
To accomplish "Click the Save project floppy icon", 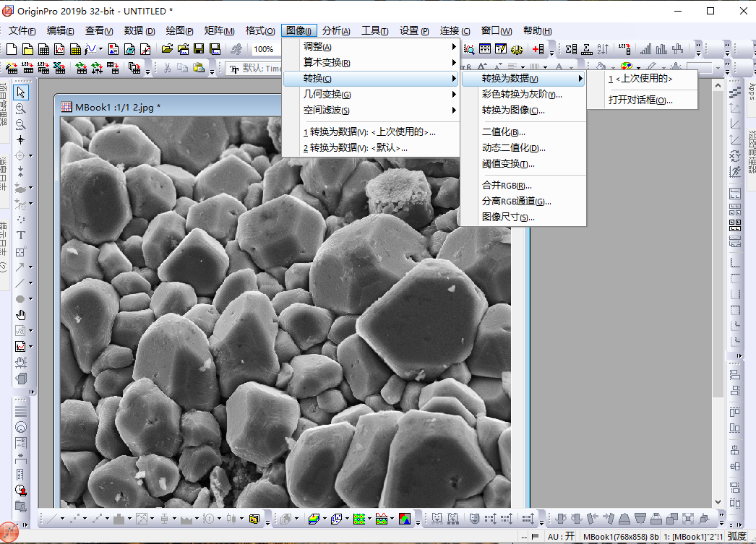I will coord(199,49).
